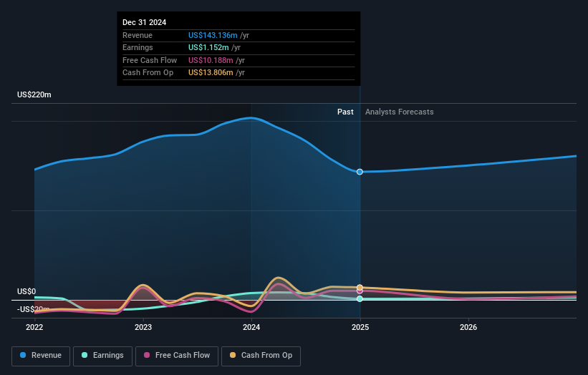The image size is (588, 375).
Task: Click the Free Cash Flow label in tooltip
Action: coord(150,60)
